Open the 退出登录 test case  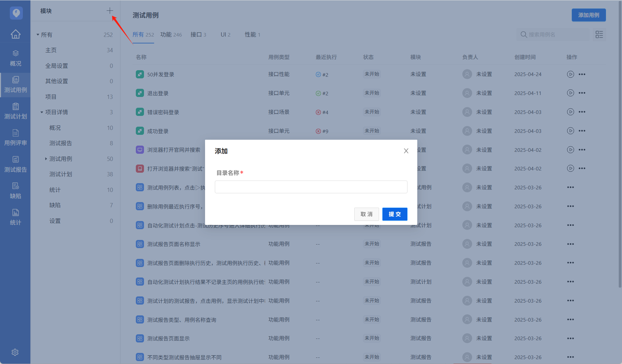coord(158,93)
